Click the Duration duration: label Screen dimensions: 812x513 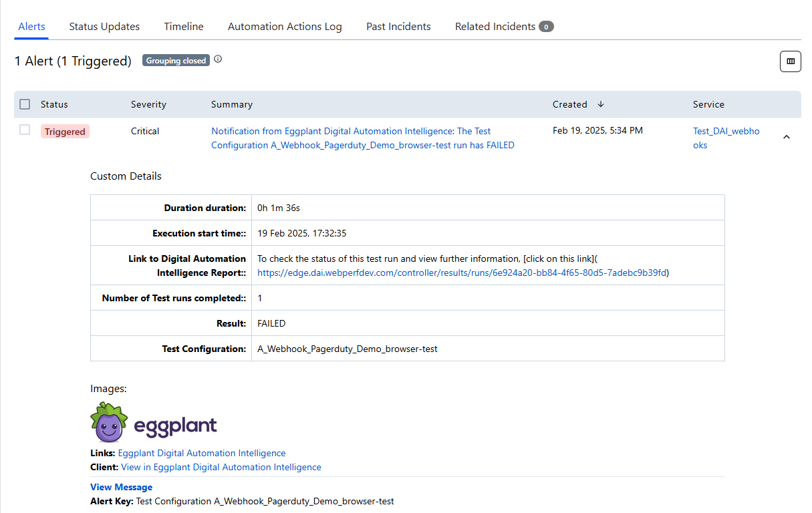205,208
